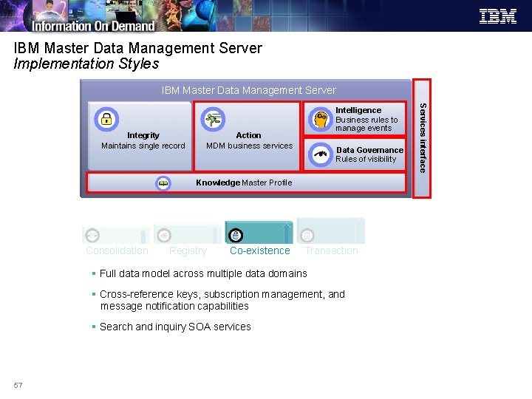Click 'Business rules to manage events' text
Image resolution: width=532 pixels, height=399 pixels.
366,124
